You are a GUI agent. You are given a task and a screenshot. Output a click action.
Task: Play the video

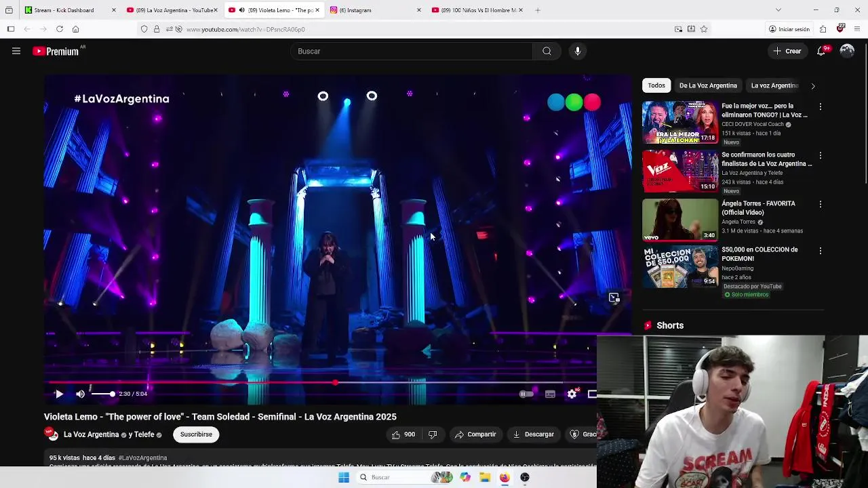pyautogui.click(x=59, y=394)
